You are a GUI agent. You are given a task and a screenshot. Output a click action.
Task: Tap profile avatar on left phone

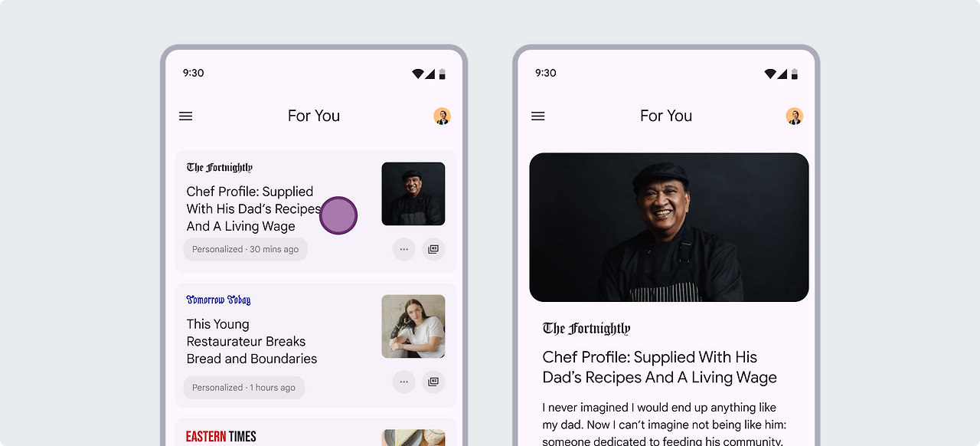(x=442, y=116)
